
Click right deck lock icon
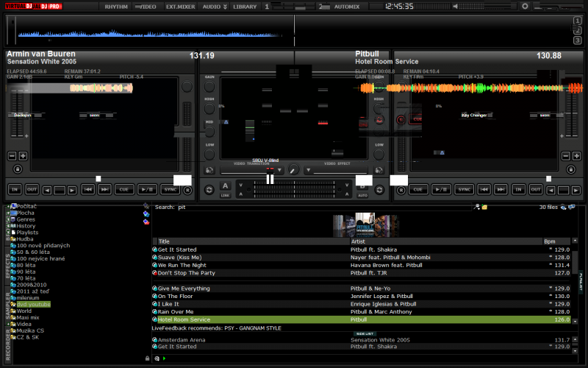(571, 170)
